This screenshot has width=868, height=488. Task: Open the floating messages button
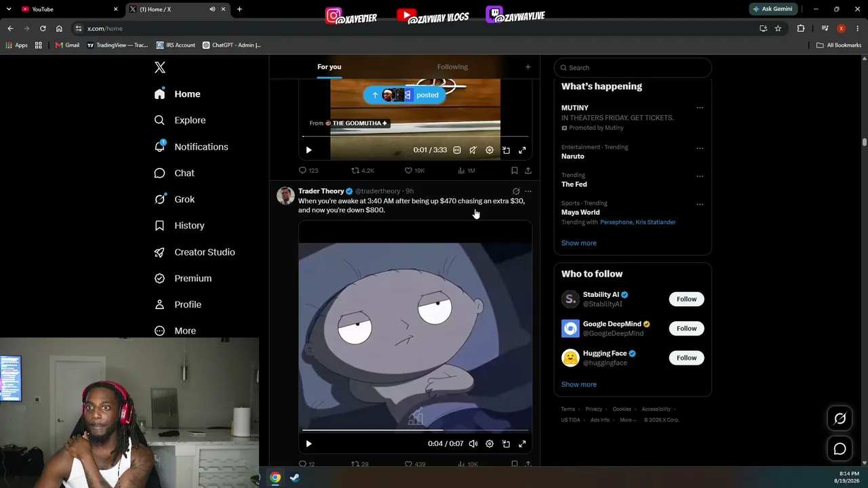[x=840, y=449]
